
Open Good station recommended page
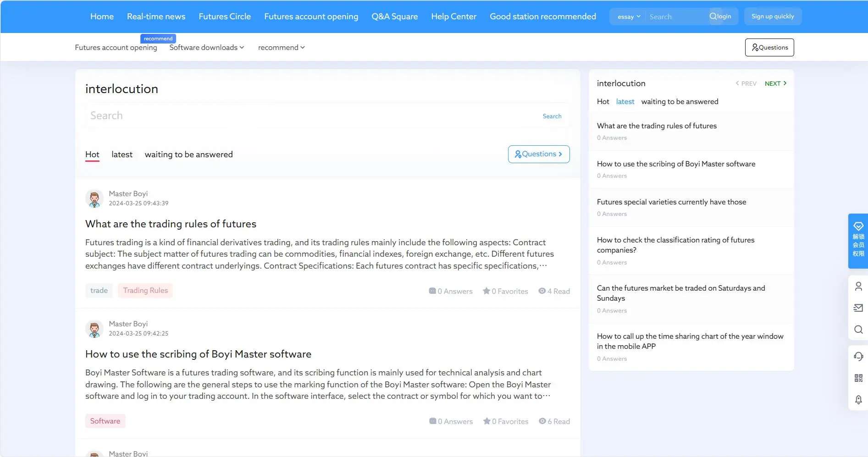point(543,17)
